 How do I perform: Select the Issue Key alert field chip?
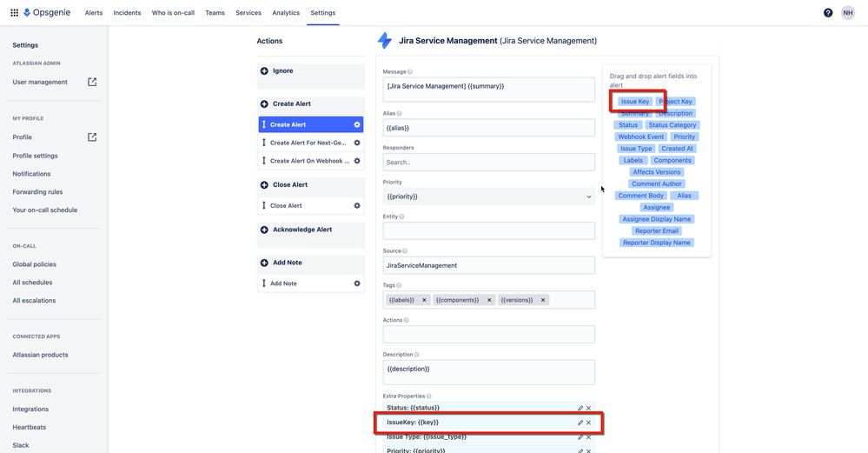tap(634, 102)
